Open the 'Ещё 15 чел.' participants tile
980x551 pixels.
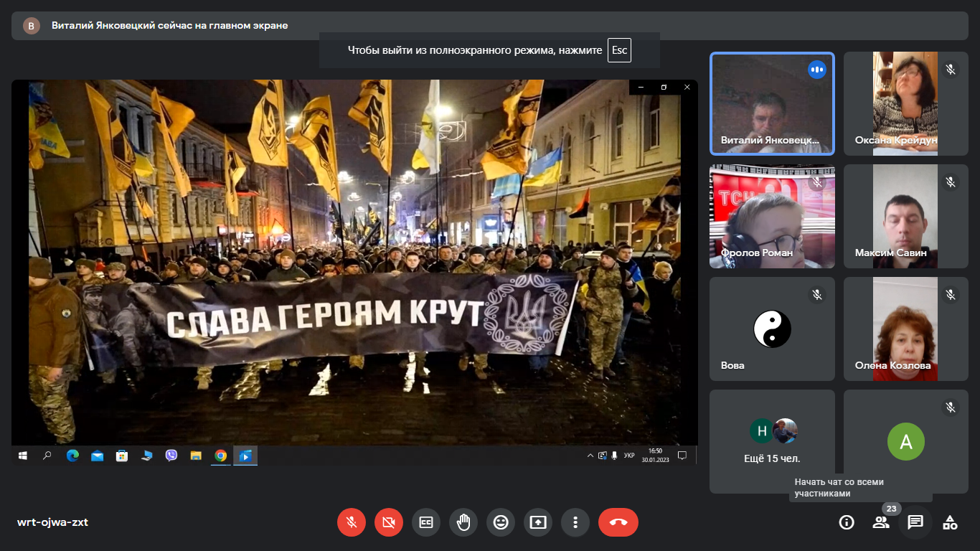point(772,441)
